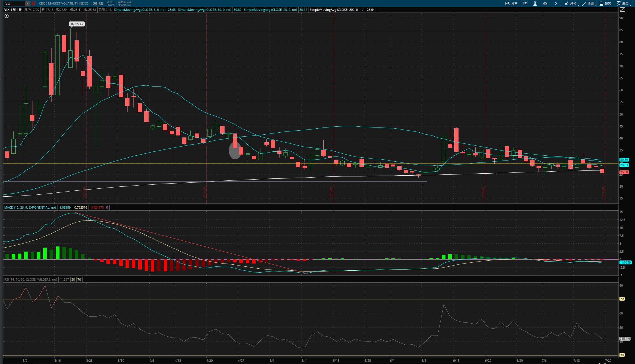Expand the D timeframe dropdown

pyautogui.click(x=556, y=3)
